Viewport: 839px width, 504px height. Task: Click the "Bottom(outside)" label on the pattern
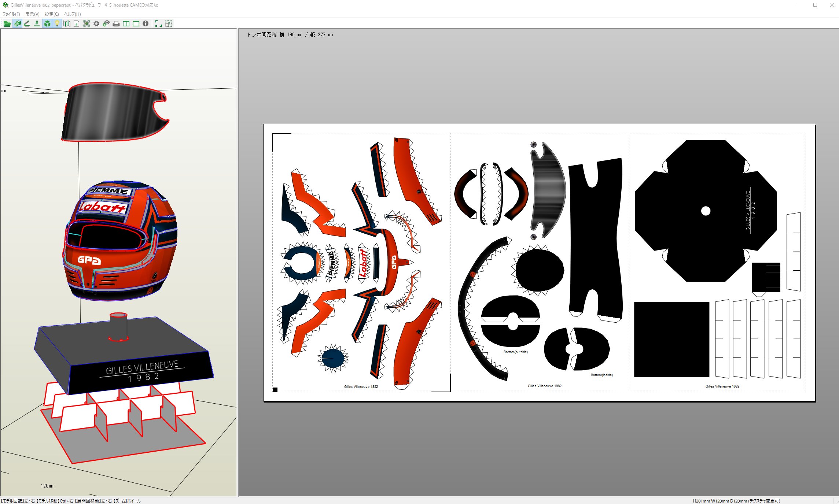click(515, 352)
